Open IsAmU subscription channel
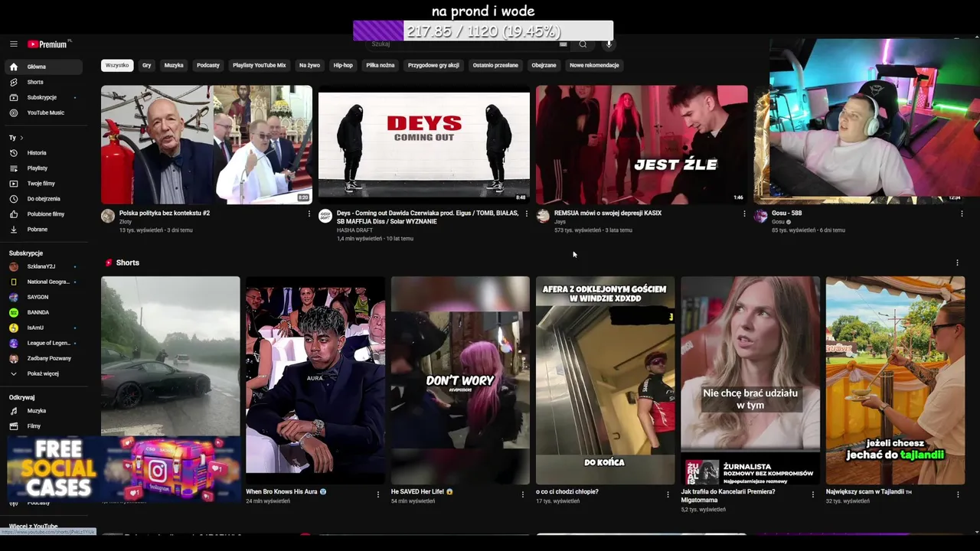This screenshot has height=551, width=980. pos(35,328)
